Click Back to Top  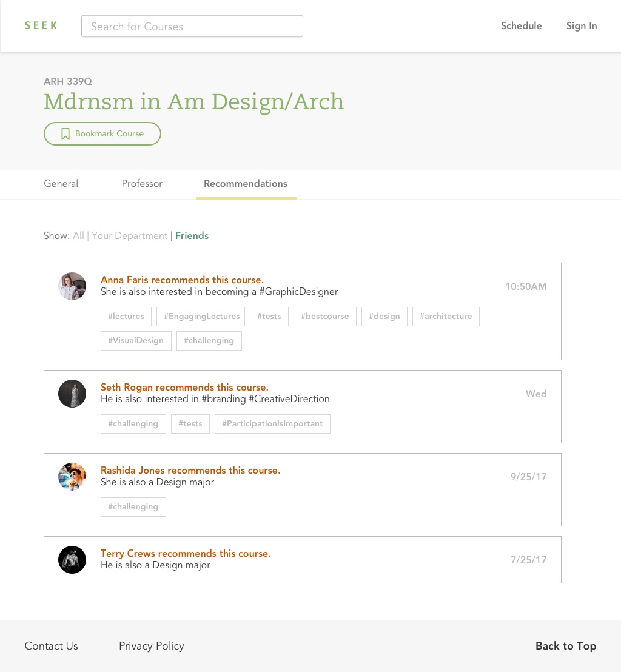(x=566, y=646)
